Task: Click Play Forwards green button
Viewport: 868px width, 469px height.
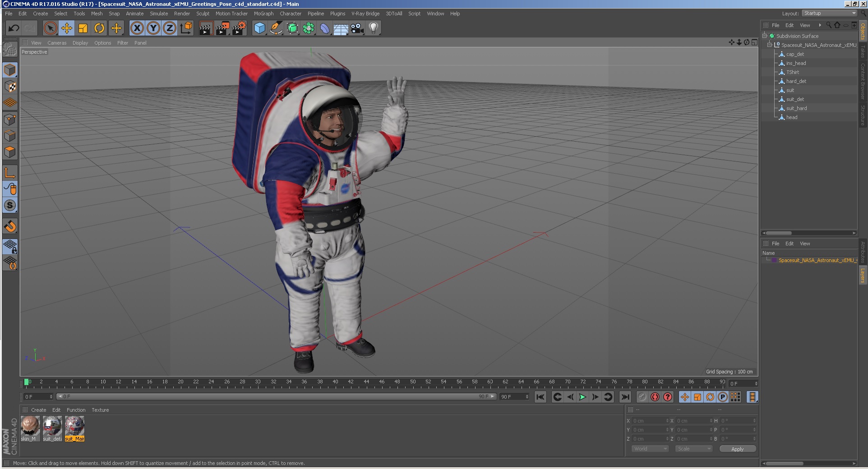Action: click(582, 397)
